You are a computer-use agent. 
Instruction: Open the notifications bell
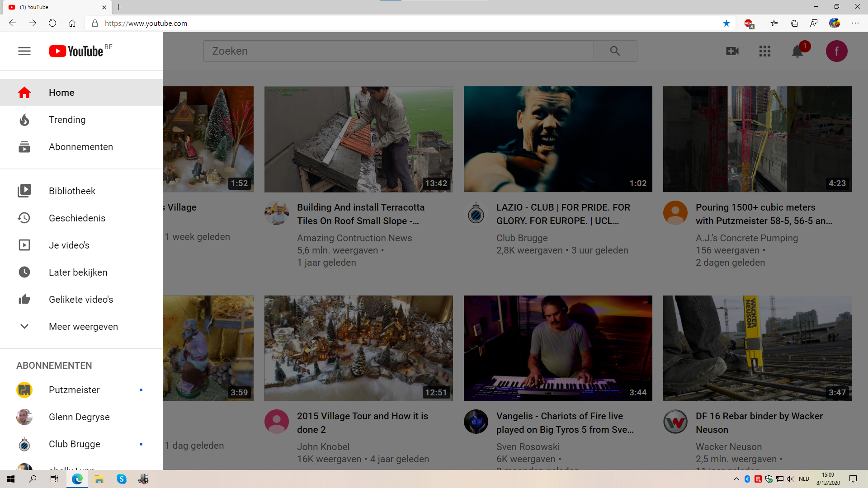pos(797,52)
